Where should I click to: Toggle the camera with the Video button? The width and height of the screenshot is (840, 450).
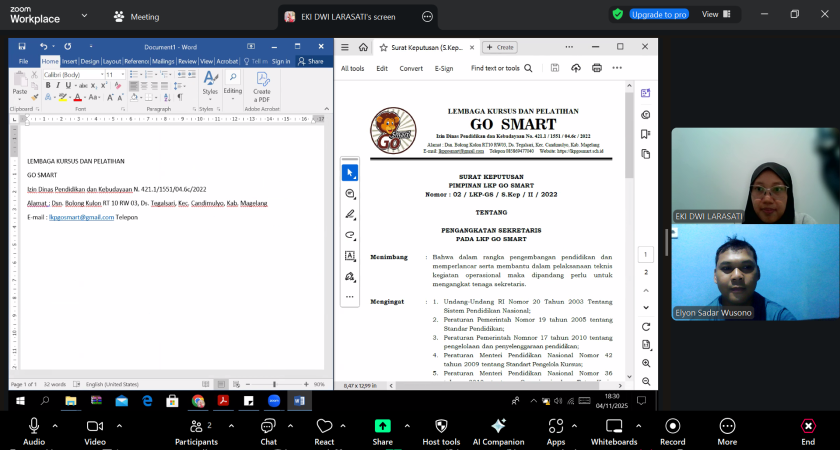coord(95,427)
